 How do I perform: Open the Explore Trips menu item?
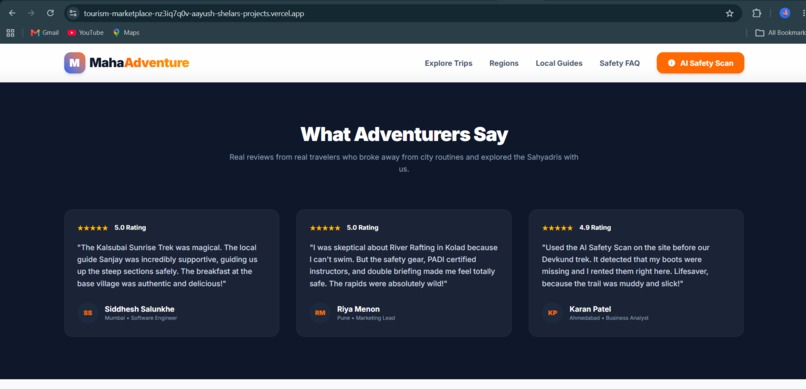pyautogui.click(x=448, y=63)
